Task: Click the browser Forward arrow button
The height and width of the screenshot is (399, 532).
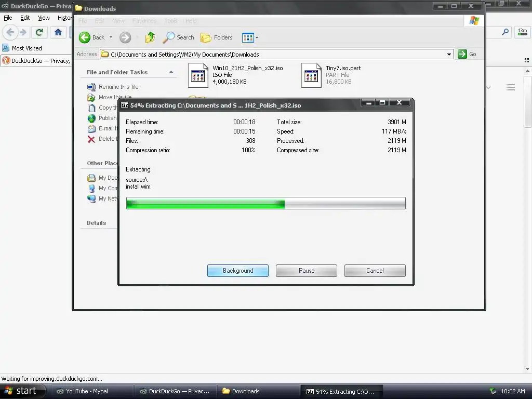Action: [x=23, y=32]
